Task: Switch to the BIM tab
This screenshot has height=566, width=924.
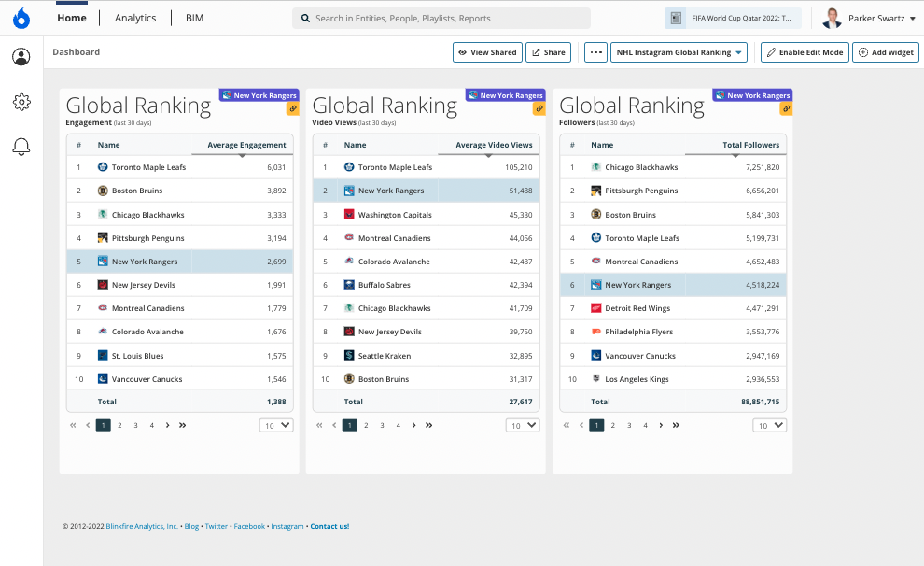Action: pos(194,19)
